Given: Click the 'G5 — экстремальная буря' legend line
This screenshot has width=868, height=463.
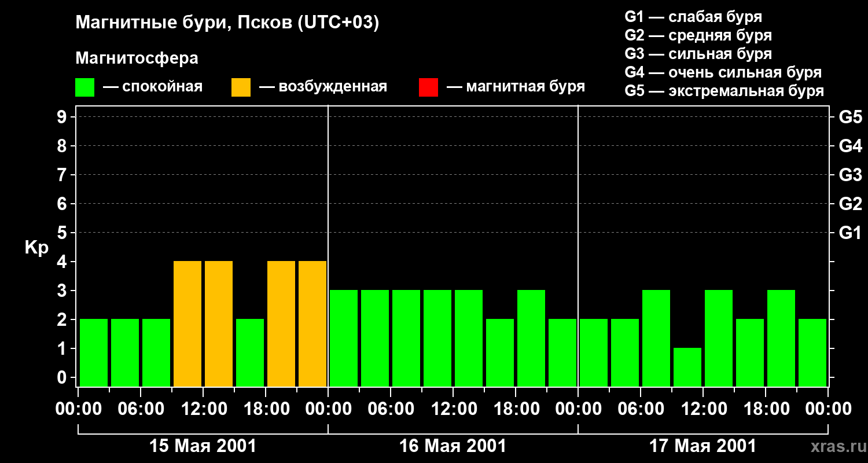Looking at the screenshot, I should pyautogui.click(x=724, y=91).
